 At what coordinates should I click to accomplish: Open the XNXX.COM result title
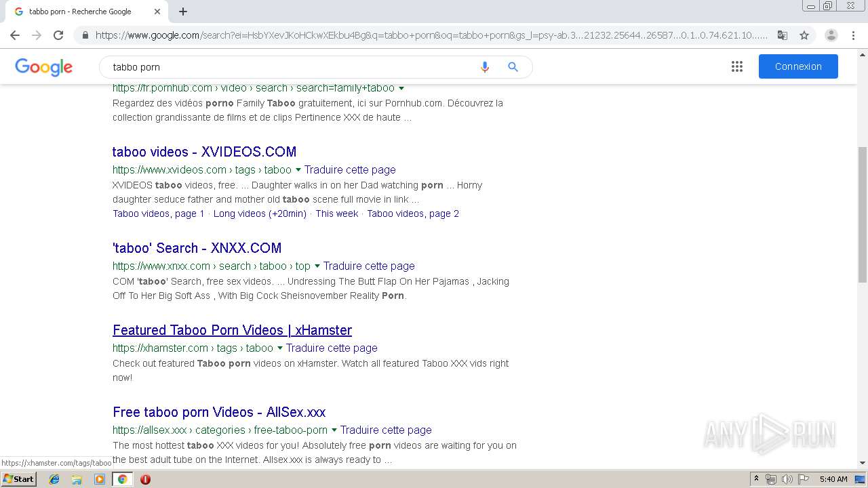pyautogui.click(x=197, y=248)
